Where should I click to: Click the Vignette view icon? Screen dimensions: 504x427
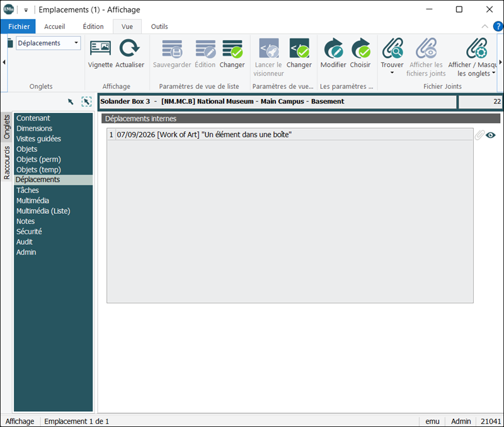click(101, 49)
